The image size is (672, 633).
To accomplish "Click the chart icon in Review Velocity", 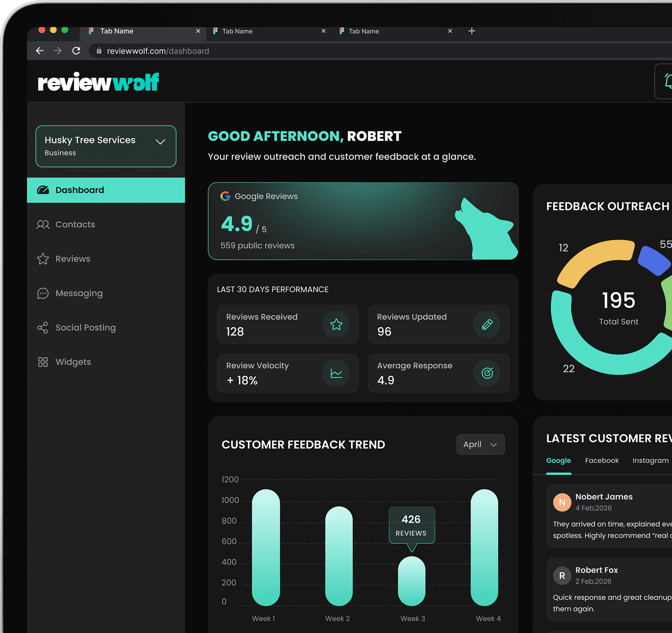I will (336, 373).
